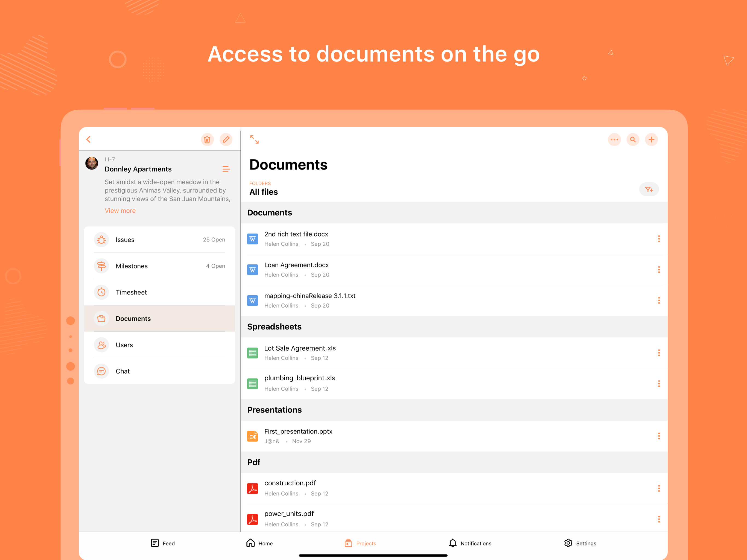The width and height of the screenshot is (747, 560).
Task: Click the Word icon of Loan Agreement.docx
Action: coord(253,270)
